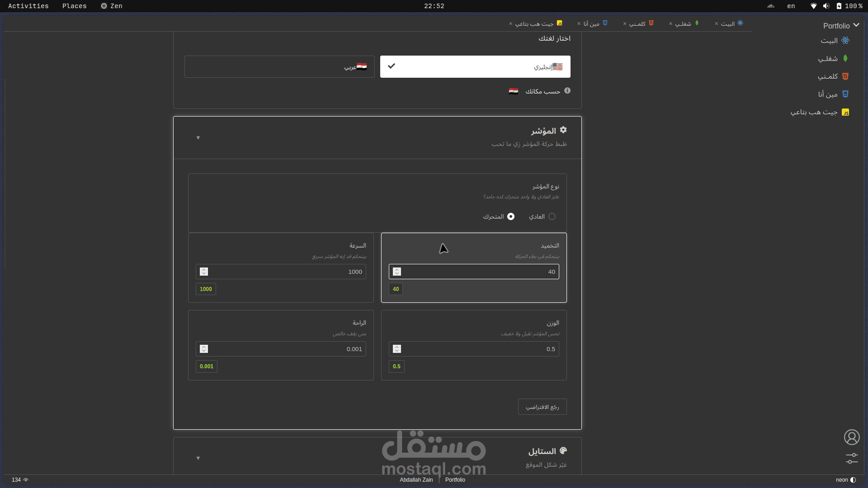
Task: Click the JS icon beside جيت هب بتاعي
Action: [x=845, y=113]
